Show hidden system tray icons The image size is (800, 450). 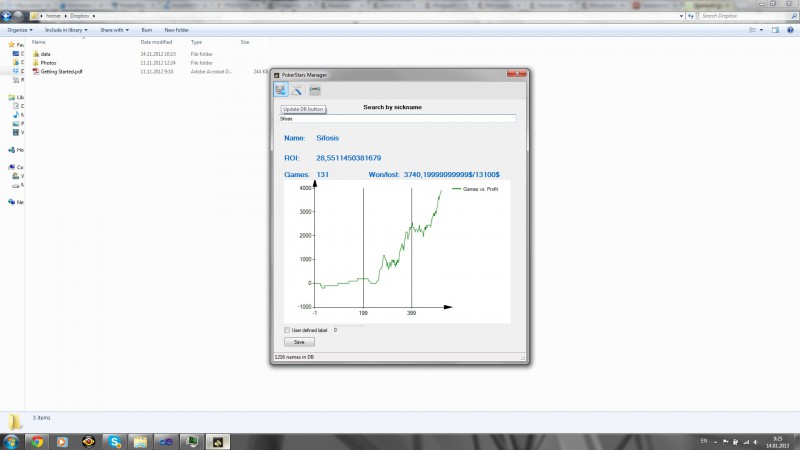[715, 442]
